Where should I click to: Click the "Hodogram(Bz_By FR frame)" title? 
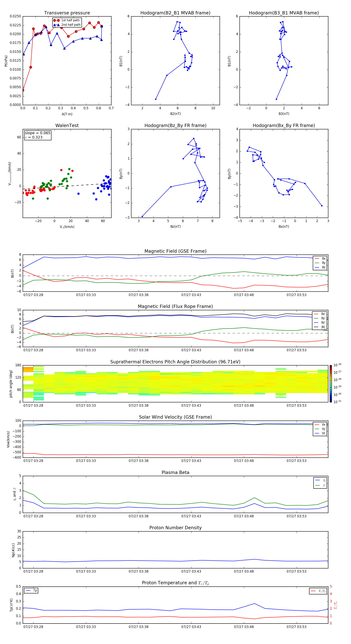[175, 125]
